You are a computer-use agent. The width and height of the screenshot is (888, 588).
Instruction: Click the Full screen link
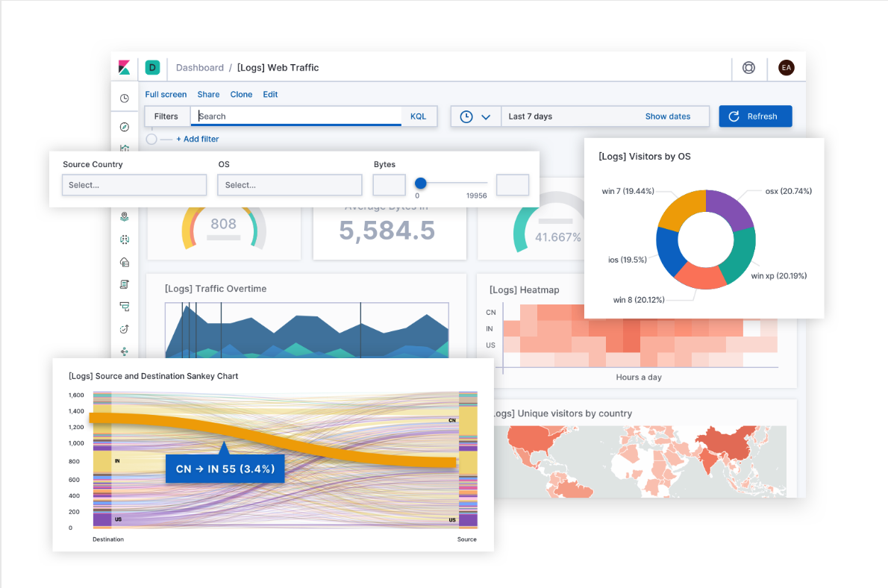coord(166,94)
